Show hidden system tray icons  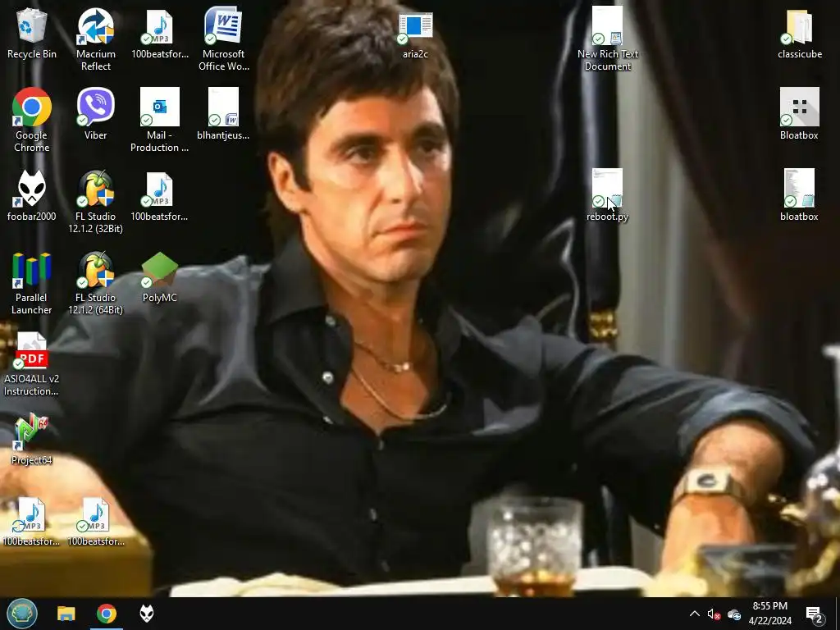[694, 614]
